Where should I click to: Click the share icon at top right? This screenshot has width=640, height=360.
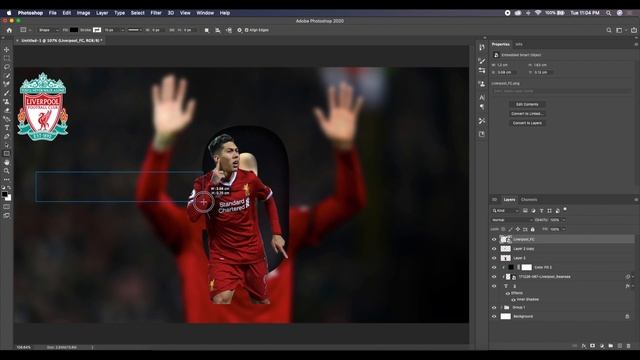coord(633,30)
